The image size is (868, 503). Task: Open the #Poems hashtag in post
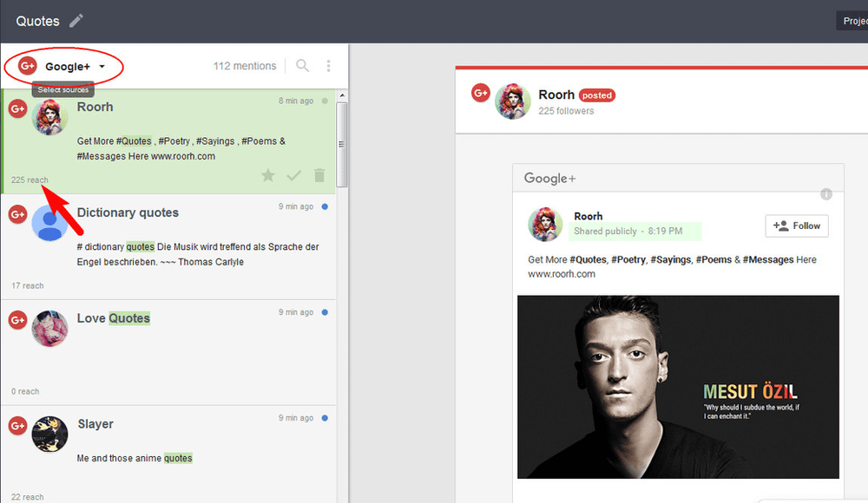(x=713, y=259)
